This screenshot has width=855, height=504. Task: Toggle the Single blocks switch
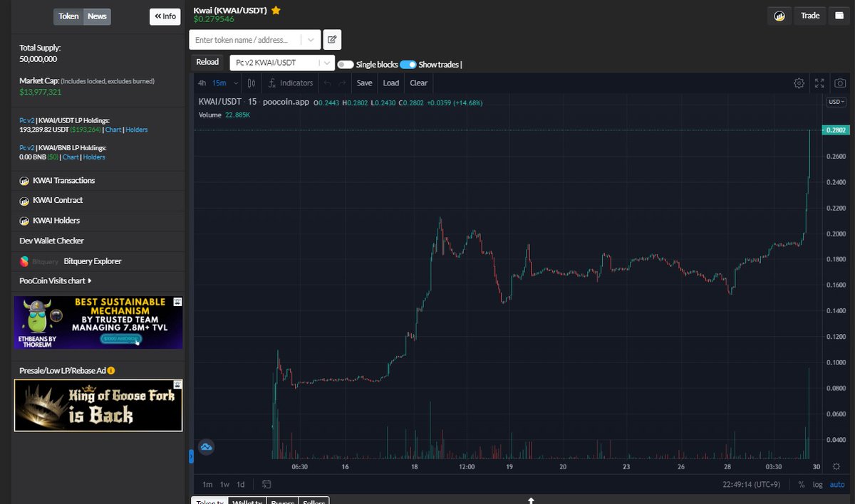pyautogui.click(x=346, y=65)
